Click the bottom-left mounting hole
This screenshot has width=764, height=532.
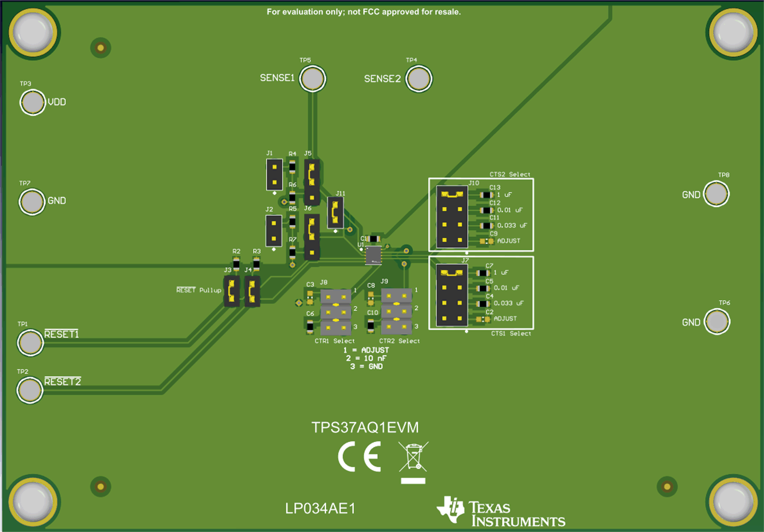click(33, 502)
